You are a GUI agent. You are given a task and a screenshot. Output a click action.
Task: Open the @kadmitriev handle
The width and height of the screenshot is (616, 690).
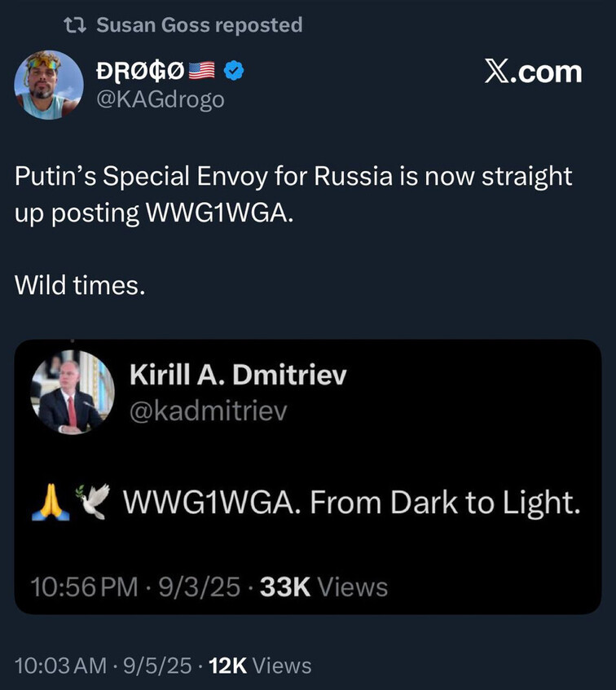click(209, 411)
